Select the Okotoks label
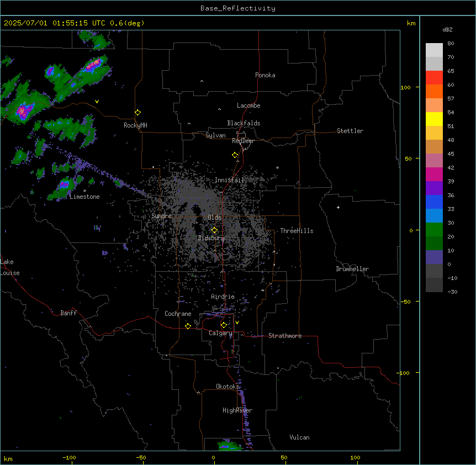The width and height of the screenshot is (476, 465). [228, 387]
